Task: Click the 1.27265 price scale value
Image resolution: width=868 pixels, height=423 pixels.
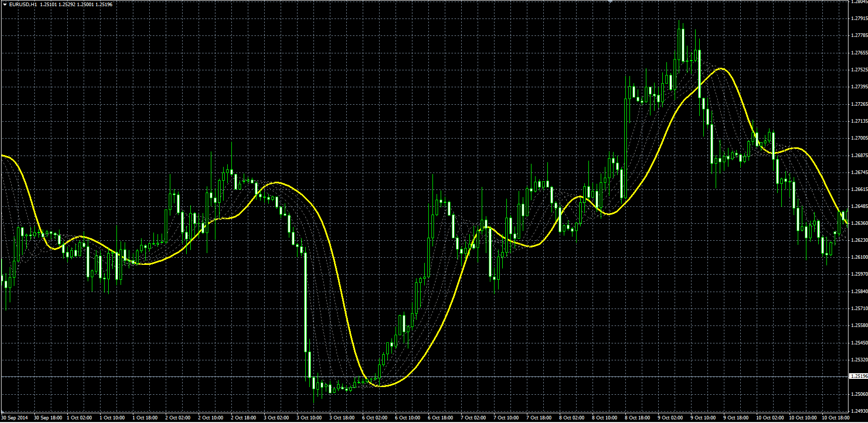Action: point(859,104)
